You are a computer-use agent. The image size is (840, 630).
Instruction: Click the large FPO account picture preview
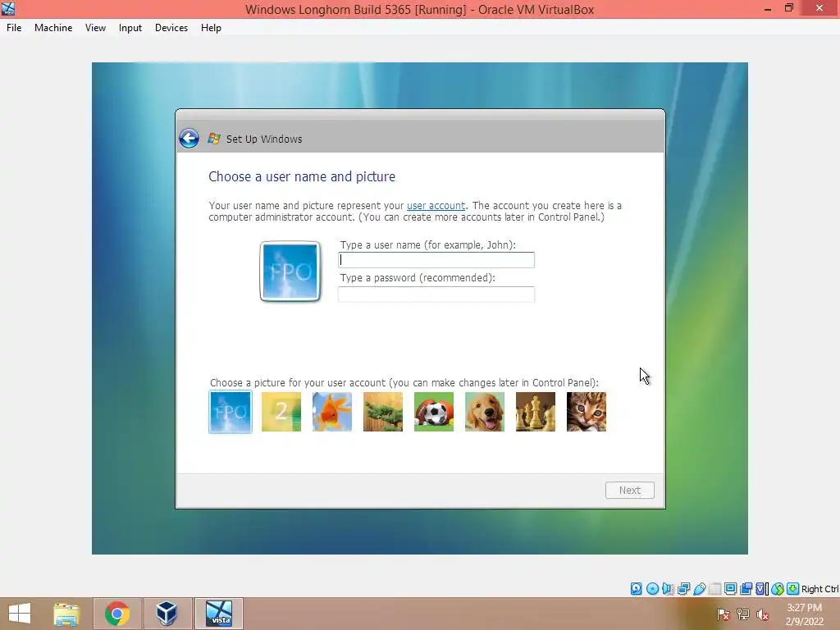290,272
